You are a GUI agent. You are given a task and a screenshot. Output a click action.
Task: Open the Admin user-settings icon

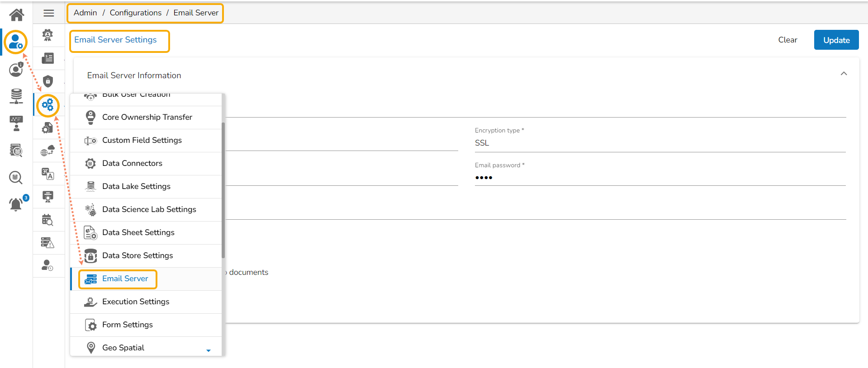16,42
